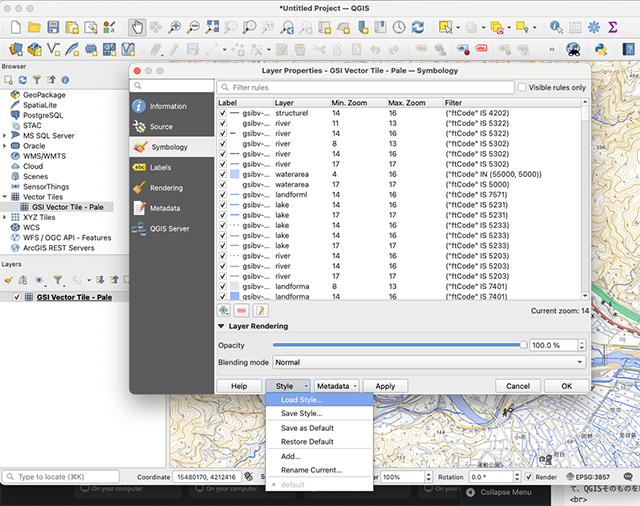Open the Python console icon
This screenshot has height=506, width=640.
click(x=600, y=49)
